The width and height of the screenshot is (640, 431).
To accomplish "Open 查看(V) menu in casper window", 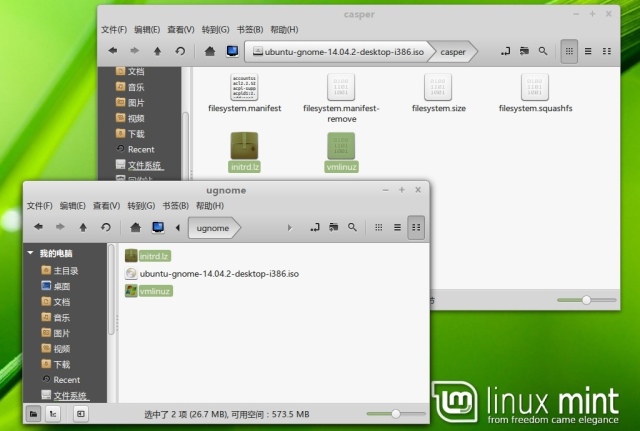I will [x=181, y=29].
